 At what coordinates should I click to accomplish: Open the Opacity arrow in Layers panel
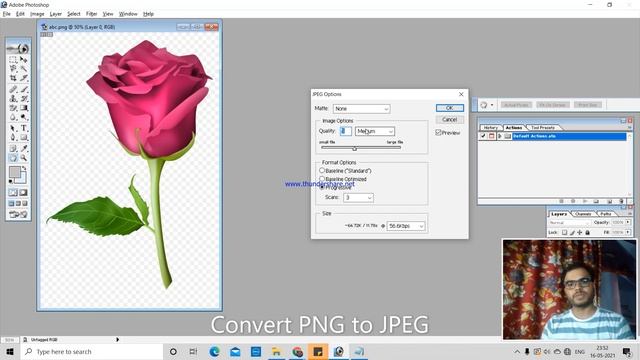pos(628,222)
